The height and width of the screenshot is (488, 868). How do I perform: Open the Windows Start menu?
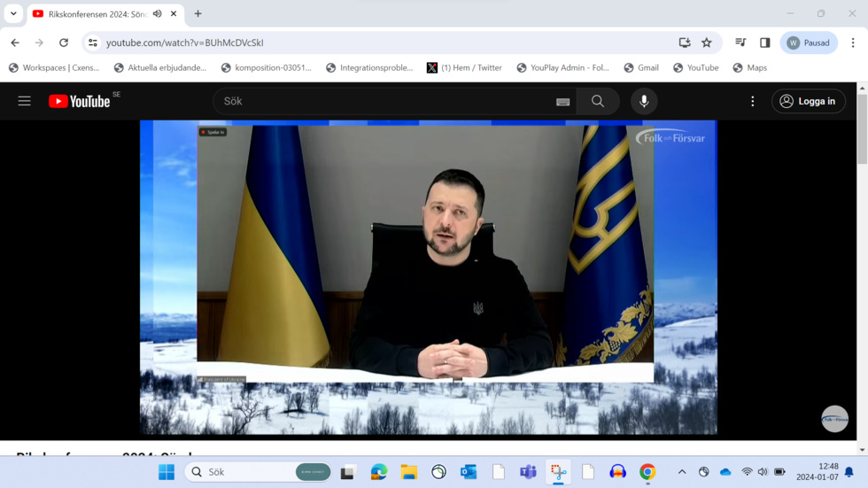(x=167, y=472)
